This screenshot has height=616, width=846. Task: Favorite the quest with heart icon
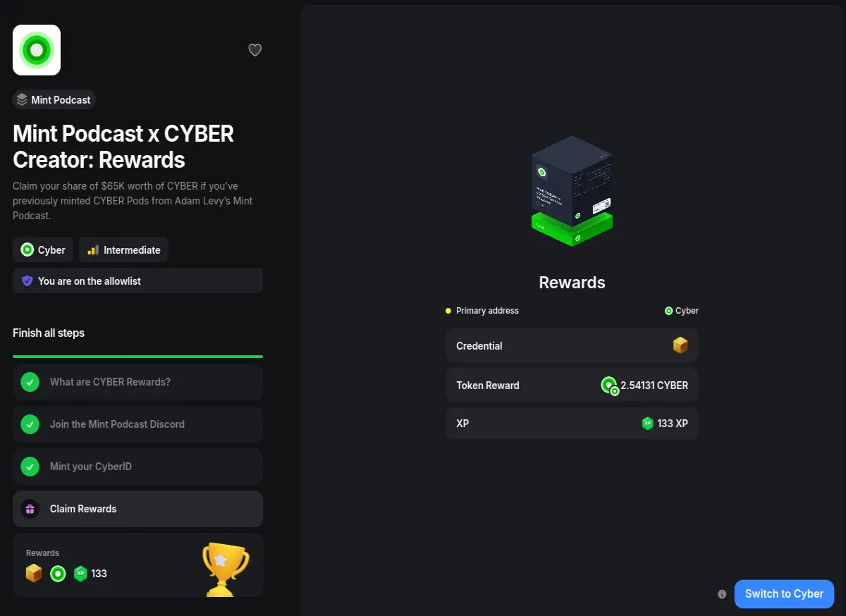click(x=255, y=50)
